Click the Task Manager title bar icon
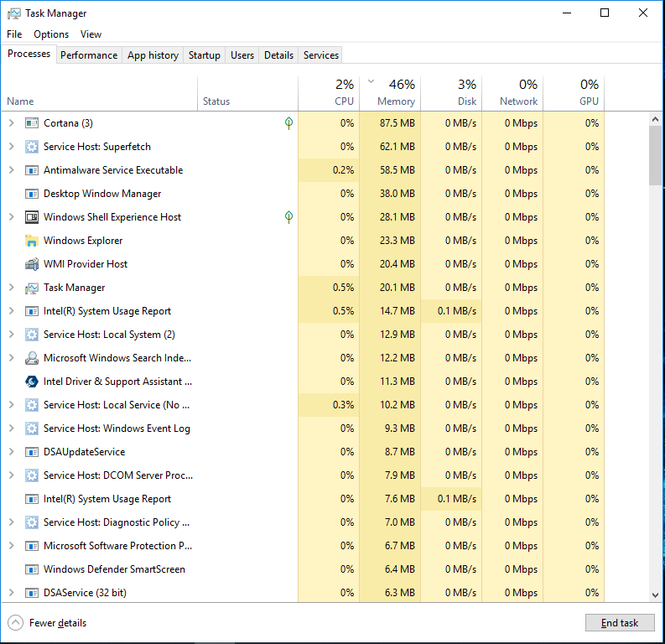Image resolution: width=665 pixels, height=644 pixels. 13,13
